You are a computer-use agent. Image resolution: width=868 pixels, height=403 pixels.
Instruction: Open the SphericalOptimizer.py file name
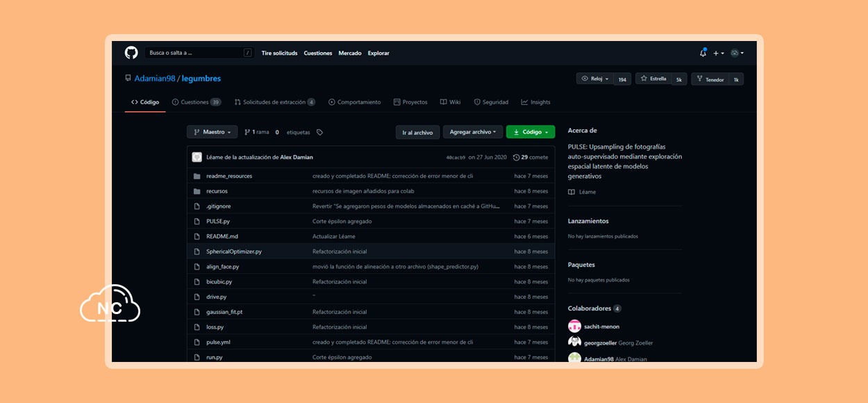pos(234,252)
